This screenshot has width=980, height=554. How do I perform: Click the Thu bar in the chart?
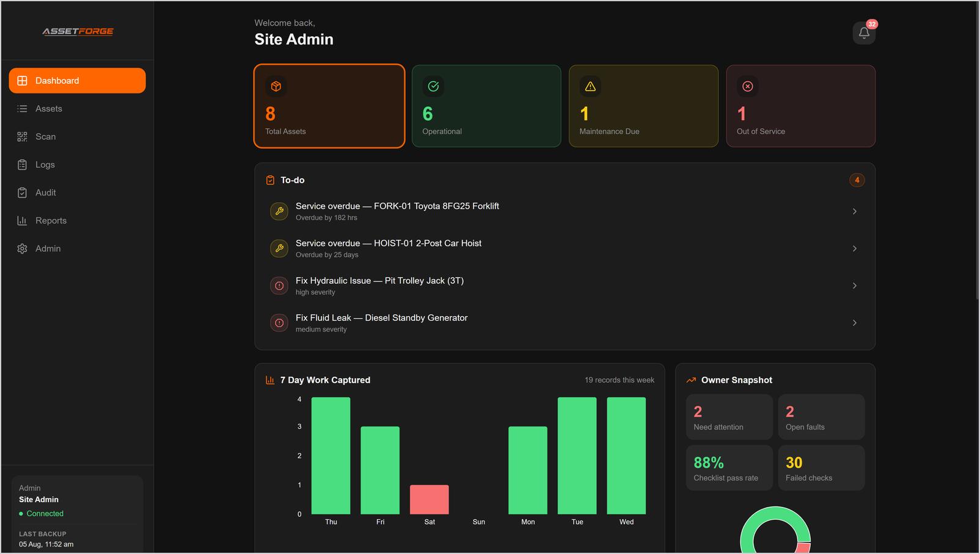[x=331, y=456]
